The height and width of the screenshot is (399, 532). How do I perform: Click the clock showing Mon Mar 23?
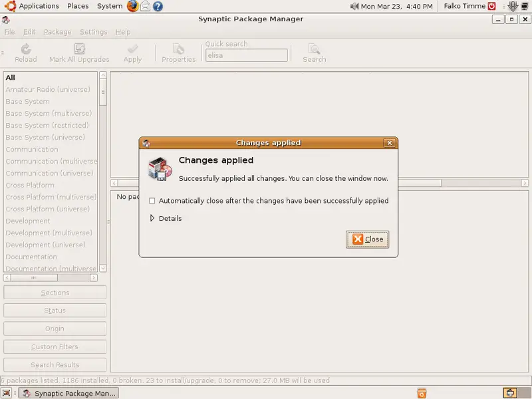click(396, 6)
